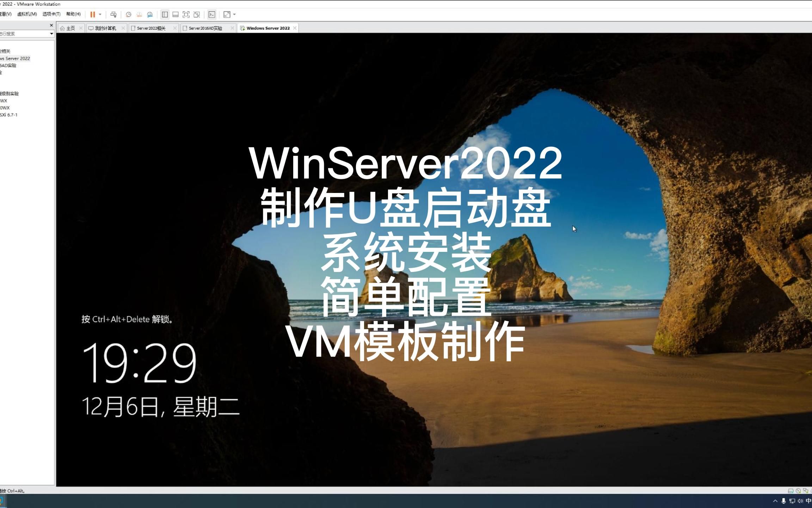The image size is (812, 508).
Task: Toggle the console view button
Action: click(x=212, y=14)
